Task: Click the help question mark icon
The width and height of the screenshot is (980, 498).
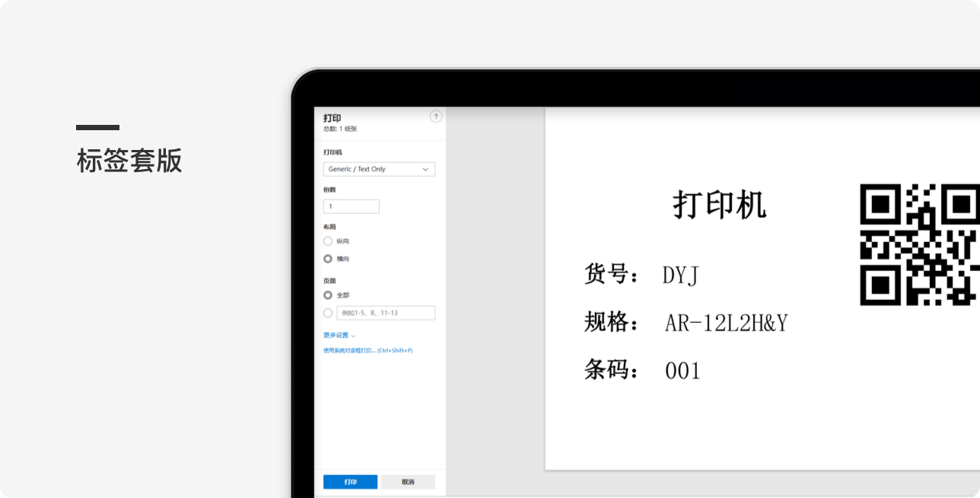Action: [435, 117]
